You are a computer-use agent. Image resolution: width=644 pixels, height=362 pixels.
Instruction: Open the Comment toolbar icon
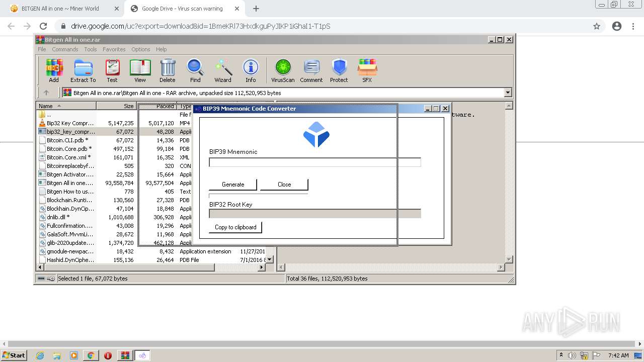click(311, 70)
